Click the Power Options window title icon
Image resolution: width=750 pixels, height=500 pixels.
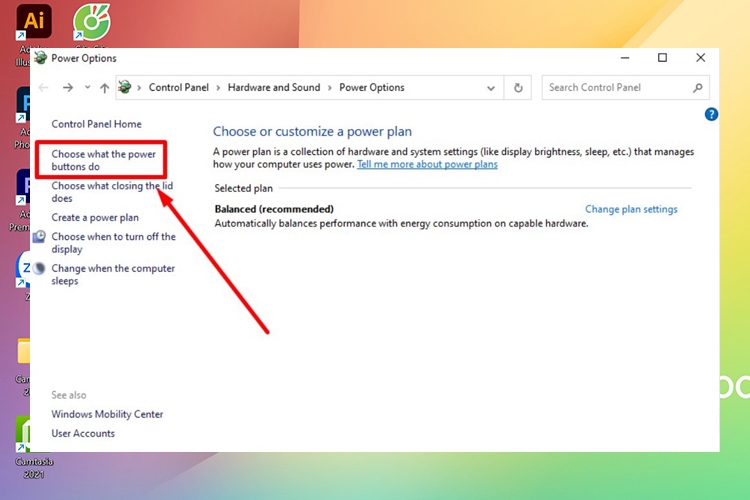click(41, 58)
